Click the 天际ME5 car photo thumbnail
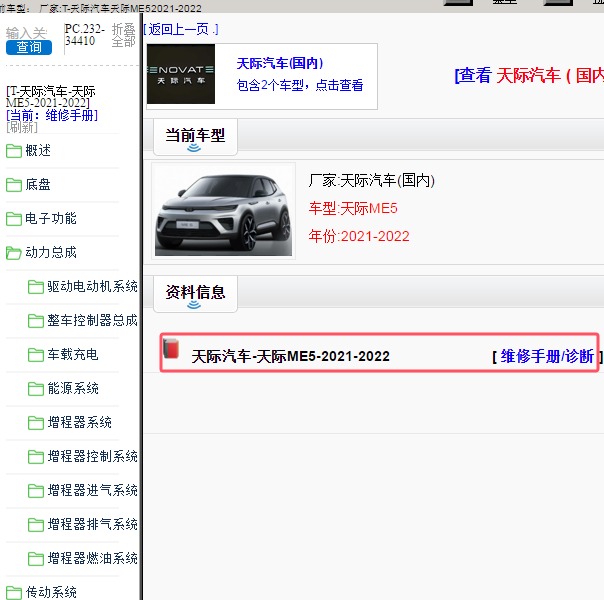The image size is (604, 600). [x=223, y=211]
